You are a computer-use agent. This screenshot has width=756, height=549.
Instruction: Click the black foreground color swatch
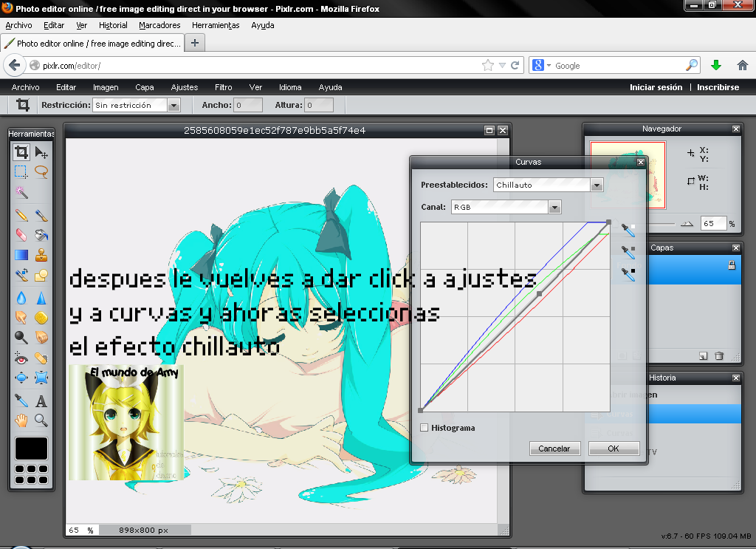coord(31,449)
